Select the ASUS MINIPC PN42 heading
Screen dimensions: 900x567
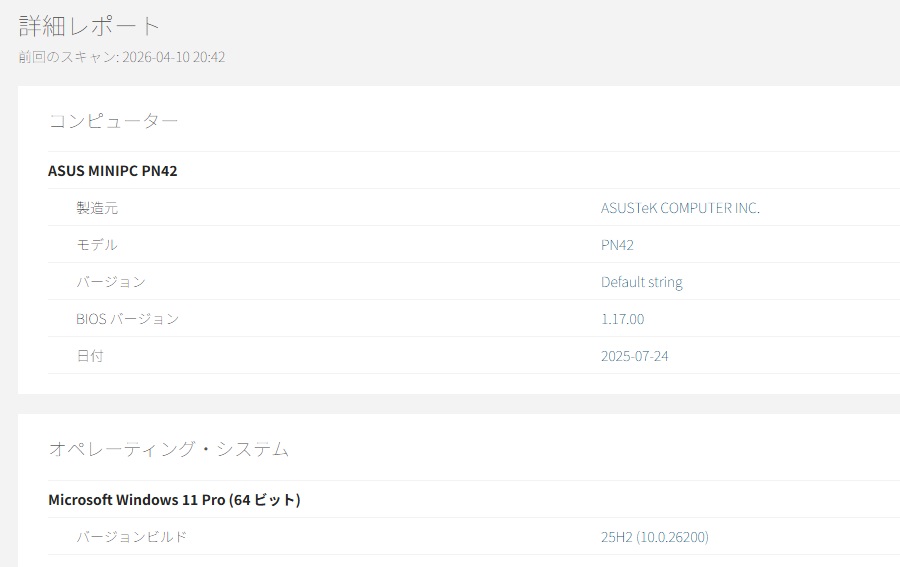coord(112,171)
